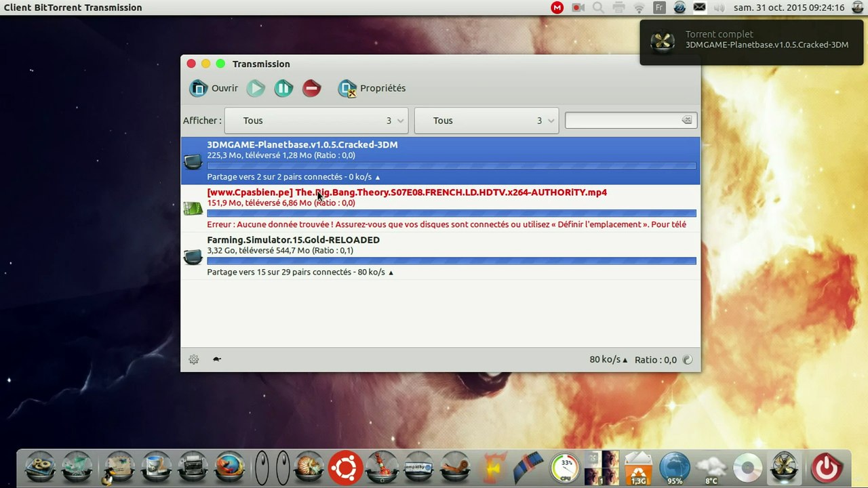This screenshot has width=868, height=488.
Task: Open the gear options menu in status bar
Action: 194,360
